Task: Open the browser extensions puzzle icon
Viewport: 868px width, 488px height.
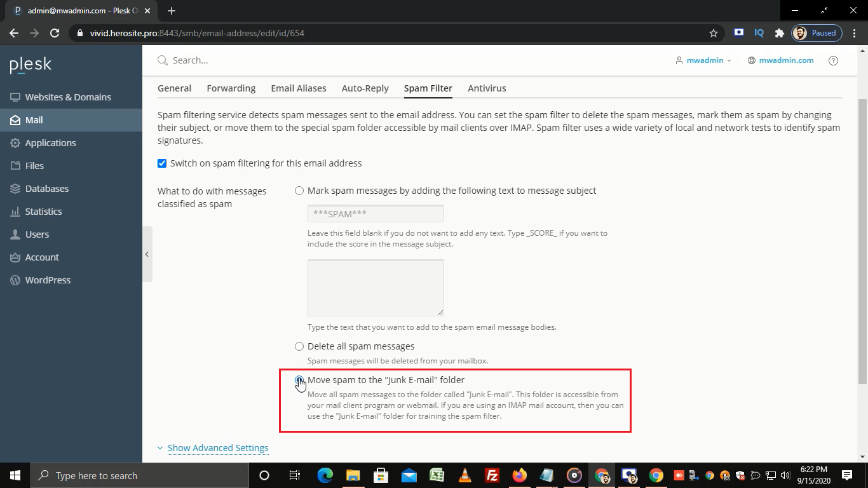Action: coord(779,33)
